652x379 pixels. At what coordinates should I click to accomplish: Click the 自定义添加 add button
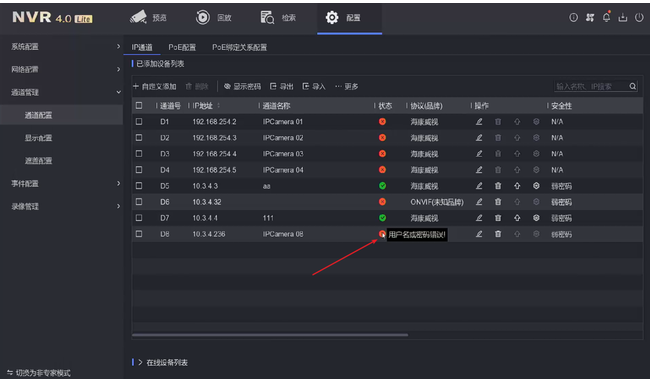tap(155, 87)
